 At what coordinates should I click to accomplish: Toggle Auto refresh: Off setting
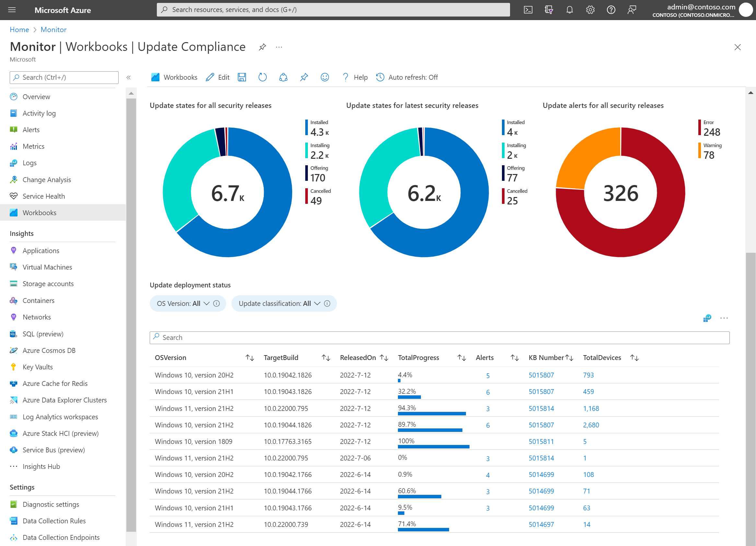pos(407,77)
